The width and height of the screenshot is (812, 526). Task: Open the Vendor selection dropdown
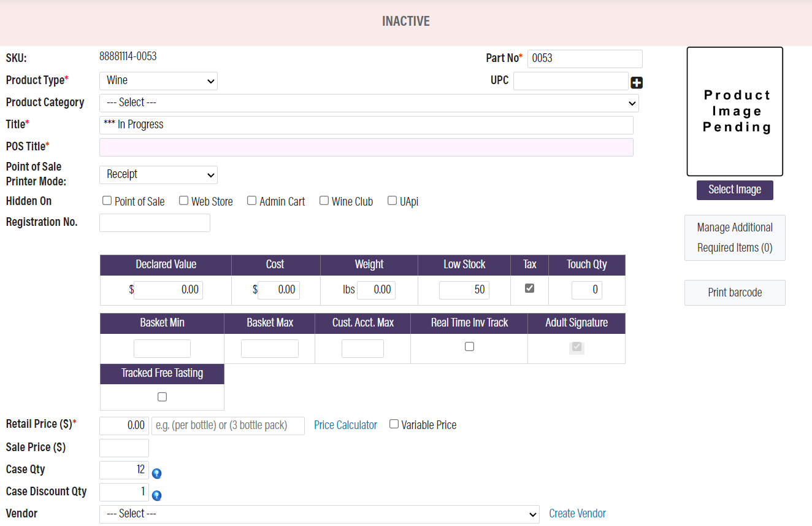(319, 514)
